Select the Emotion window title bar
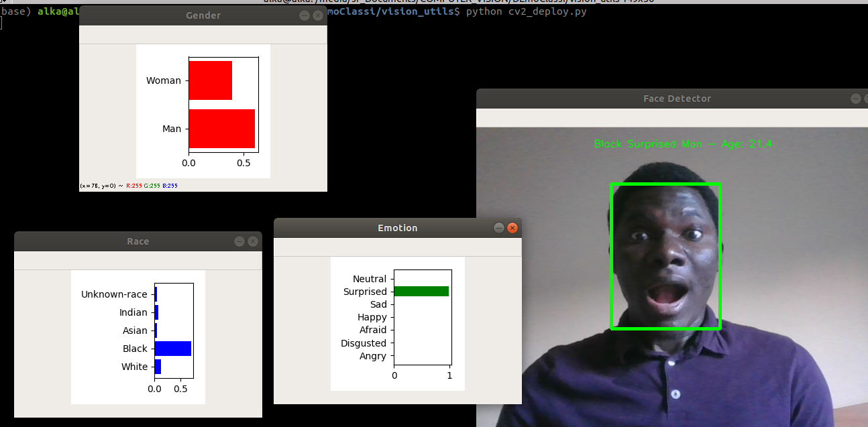868x427 pixels. 398,228
